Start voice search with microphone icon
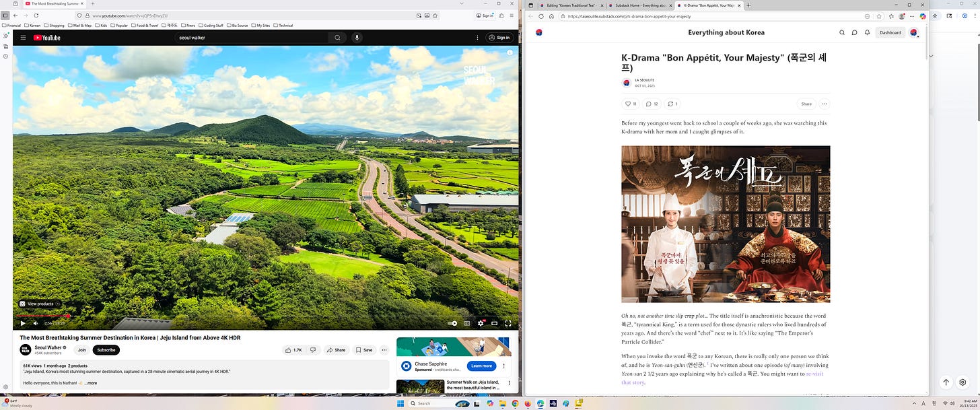 pyautogui.click(x=357, y=38)
